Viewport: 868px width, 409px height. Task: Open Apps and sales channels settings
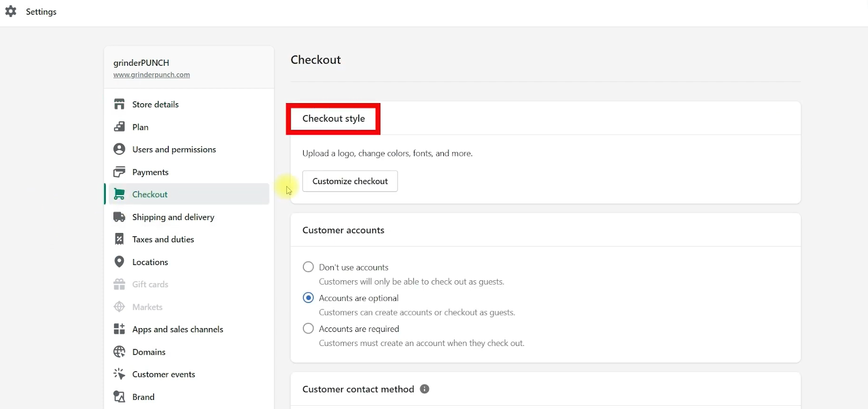point(177,329)
